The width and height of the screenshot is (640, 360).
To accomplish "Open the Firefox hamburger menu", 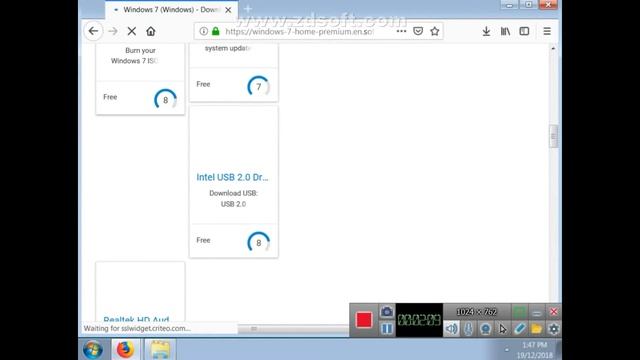I will click(547, 31).
